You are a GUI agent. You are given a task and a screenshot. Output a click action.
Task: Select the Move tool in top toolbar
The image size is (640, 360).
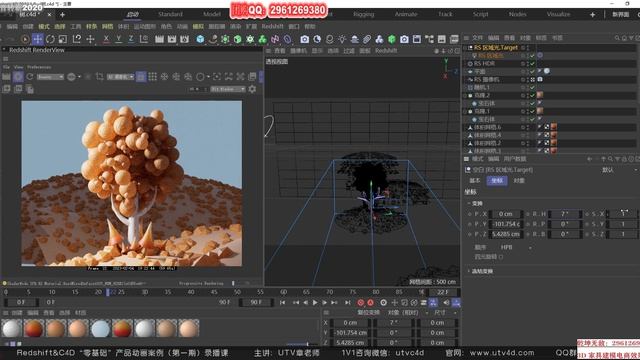(38, 39)
